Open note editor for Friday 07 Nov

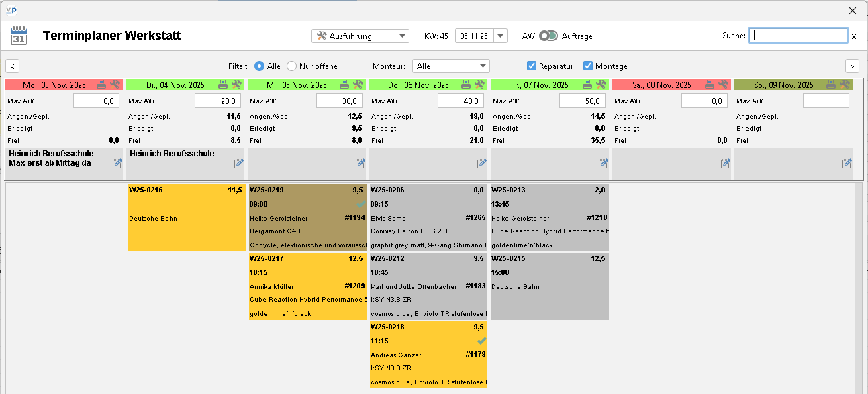(603, 164)
